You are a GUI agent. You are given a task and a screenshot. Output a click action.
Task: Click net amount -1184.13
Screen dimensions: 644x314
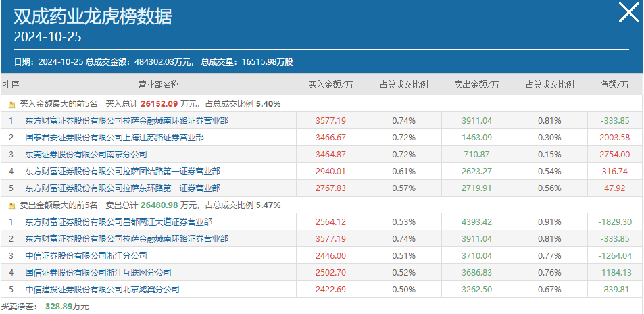point(614,273)
